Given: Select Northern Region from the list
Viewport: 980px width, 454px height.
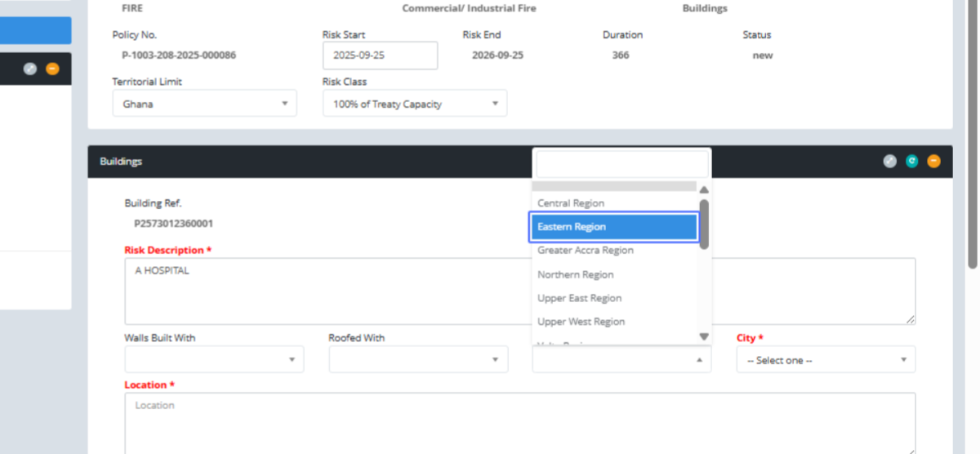Looking at the screenshot, I should (x=576, y=274).
